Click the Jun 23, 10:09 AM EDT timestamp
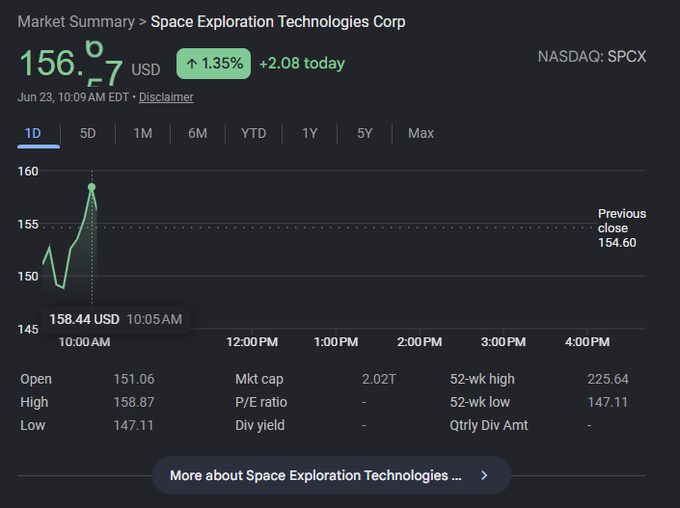680x508 pixels. 73,97
